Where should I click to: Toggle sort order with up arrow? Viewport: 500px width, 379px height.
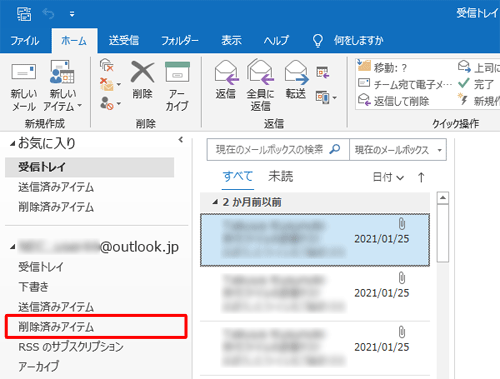[x=421, y=177]
